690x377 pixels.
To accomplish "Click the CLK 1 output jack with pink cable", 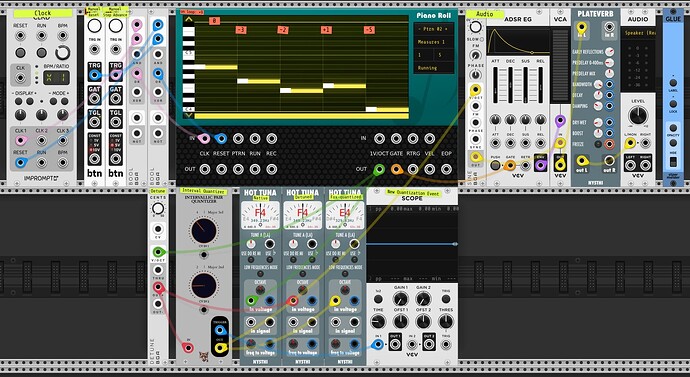I will [x=20, y=140].
